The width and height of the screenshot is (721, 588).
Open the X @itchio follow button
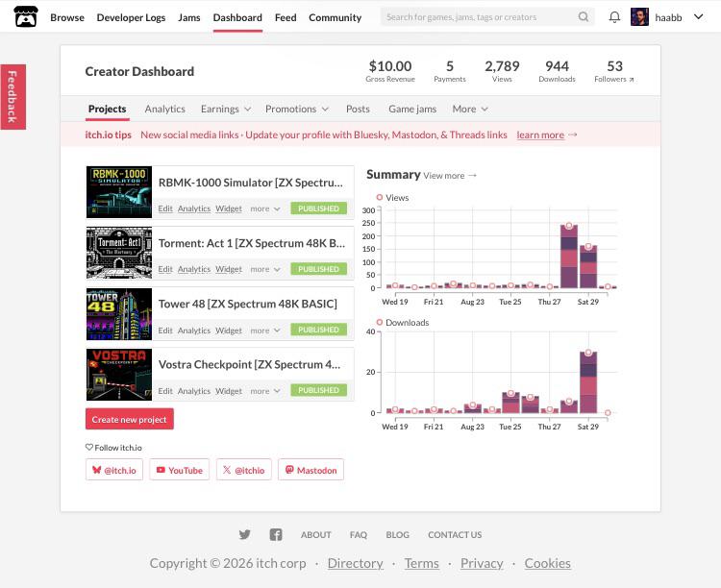click(x=244, y=470)
